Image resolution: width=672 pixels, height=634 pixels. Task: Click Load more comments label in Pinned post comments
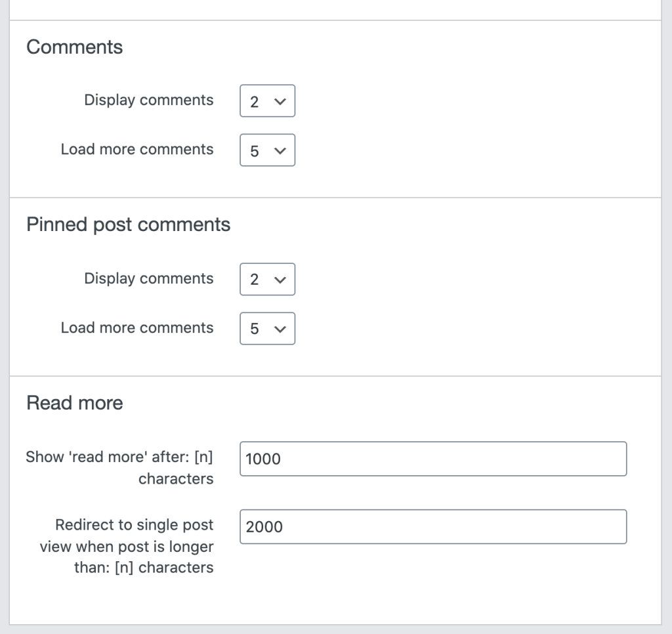[x=137, y=328]
